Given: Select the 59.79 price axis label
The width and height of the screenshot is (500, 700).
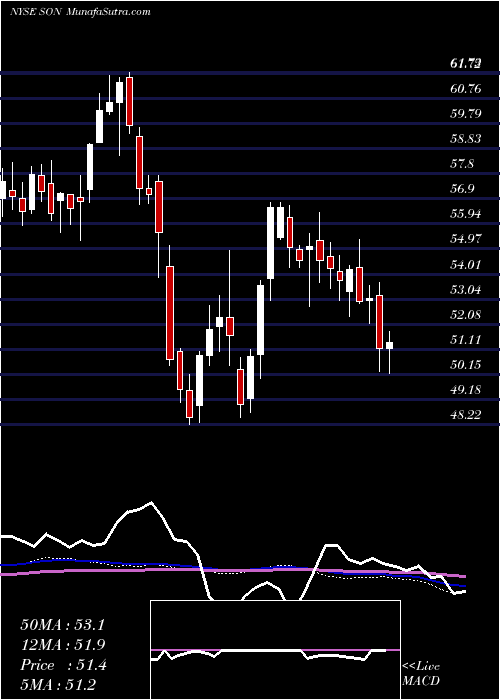Looking at the screenshot, I should [466, 113].
